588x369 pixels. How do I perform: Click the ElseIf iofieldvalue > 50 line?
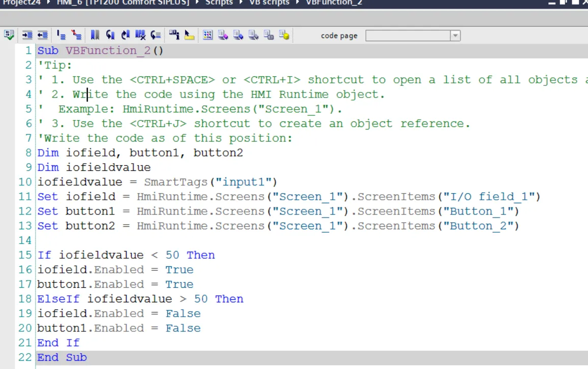(x=140, y=299)
